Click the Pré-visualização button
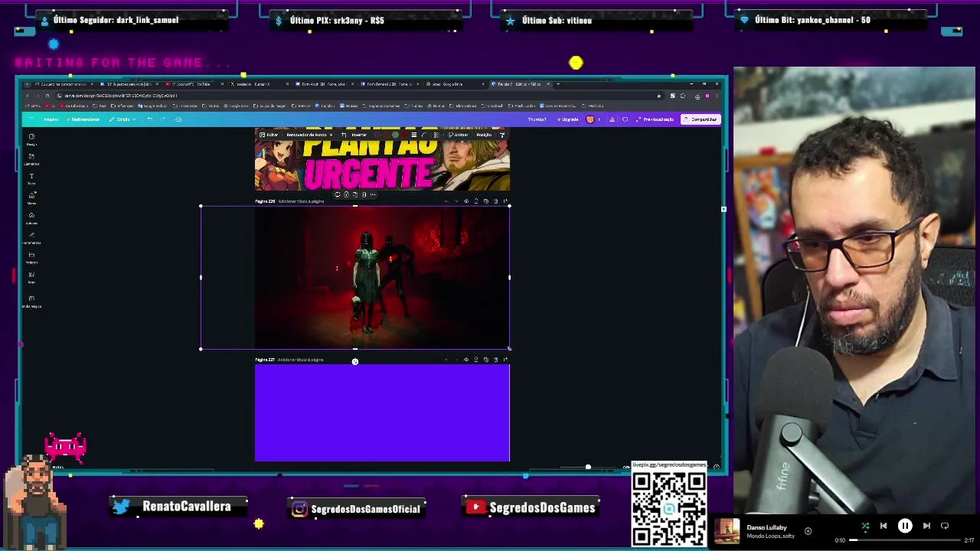 click(x=655, y=119)
